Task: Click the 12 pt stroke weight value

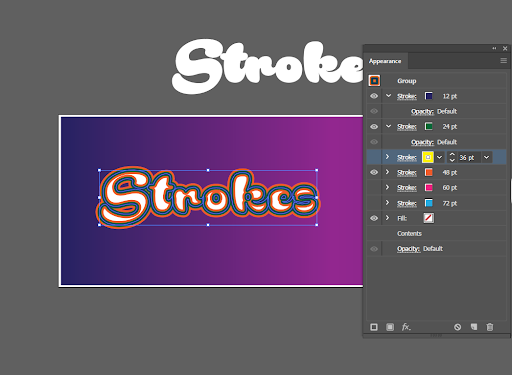Action: [x=450, y=96]
